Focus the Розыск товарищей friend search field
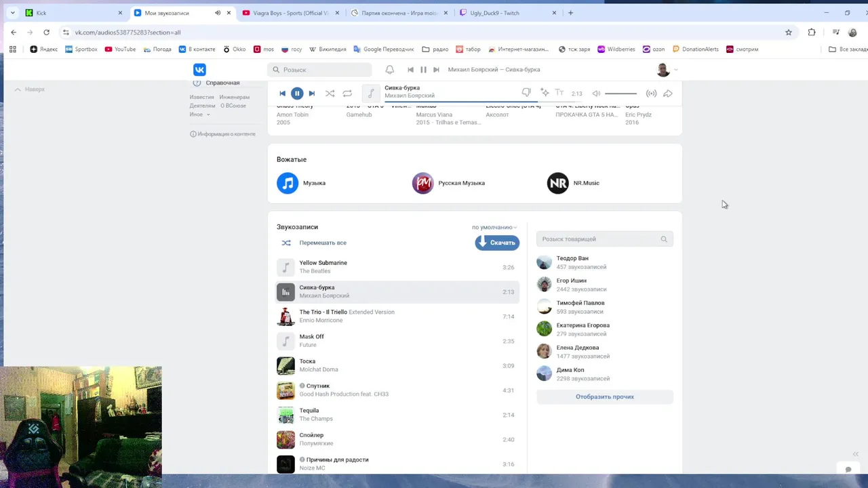868x488 pixels. coord(605,239)
